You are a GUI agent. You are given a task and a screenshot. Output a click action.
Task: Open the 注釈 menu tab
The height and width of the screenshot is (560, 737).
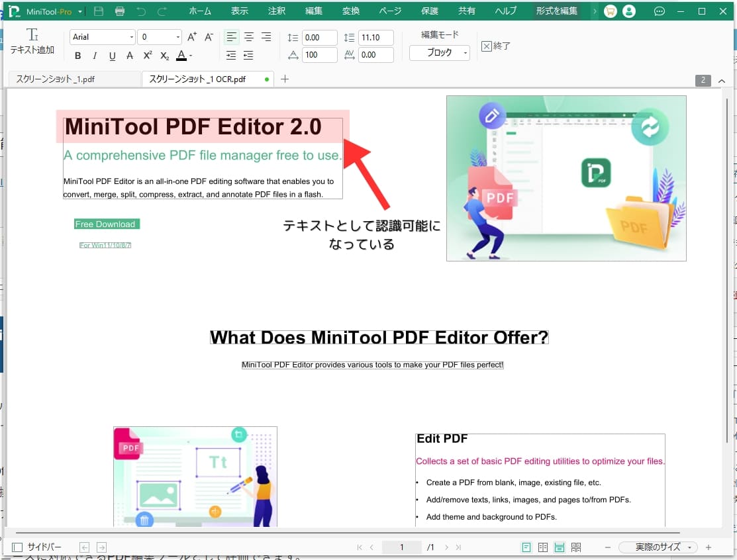(277, 11)
